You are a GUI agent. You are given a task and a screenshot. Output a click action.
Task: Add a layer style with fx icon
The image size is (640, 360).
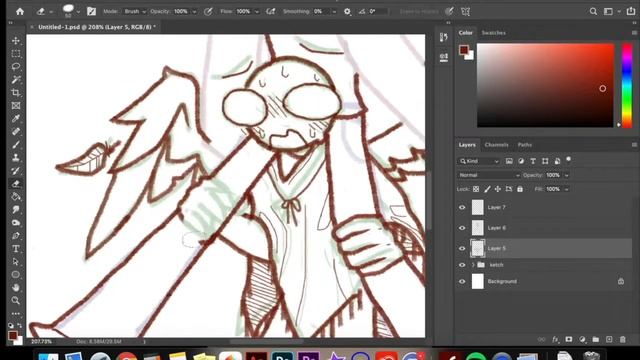555,339
